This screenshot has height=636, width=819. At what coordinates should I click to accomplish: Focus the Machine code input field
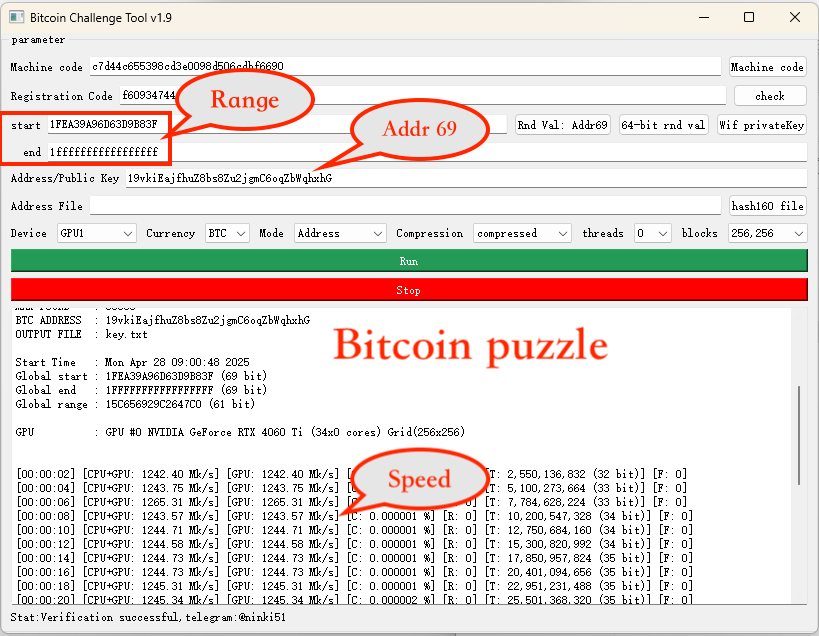click(405, 66)
